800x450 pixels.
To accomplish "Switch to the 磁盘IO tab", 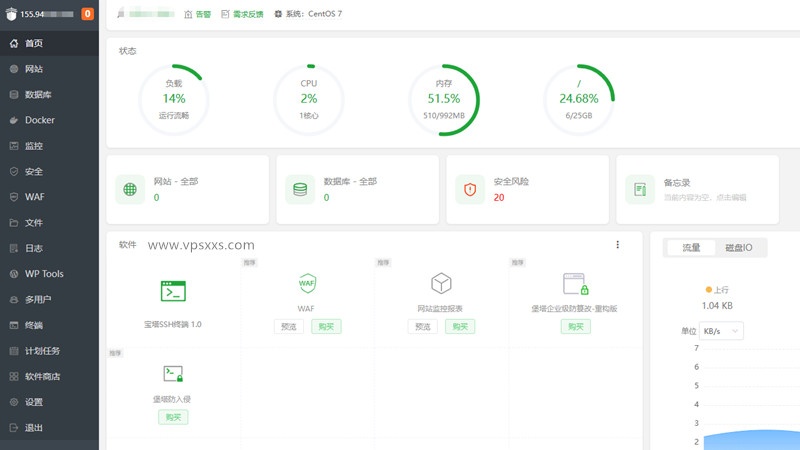I will tap(738, 247).
